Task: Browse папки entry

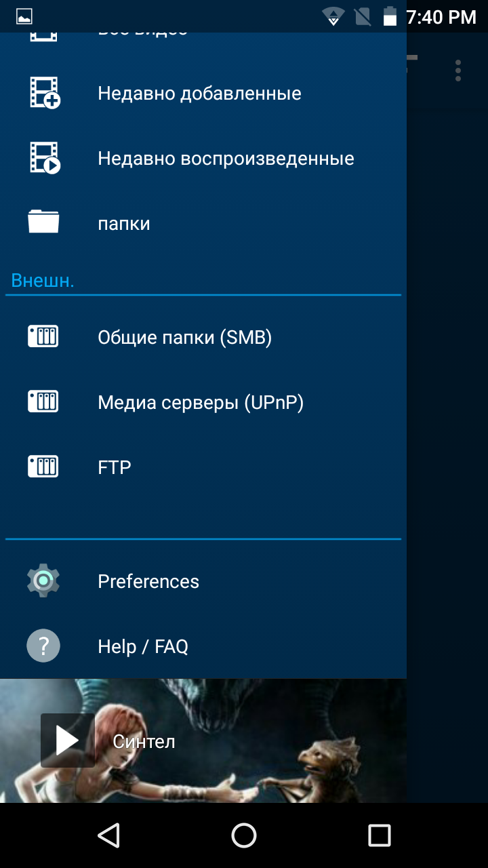Action: pos(203,223)
